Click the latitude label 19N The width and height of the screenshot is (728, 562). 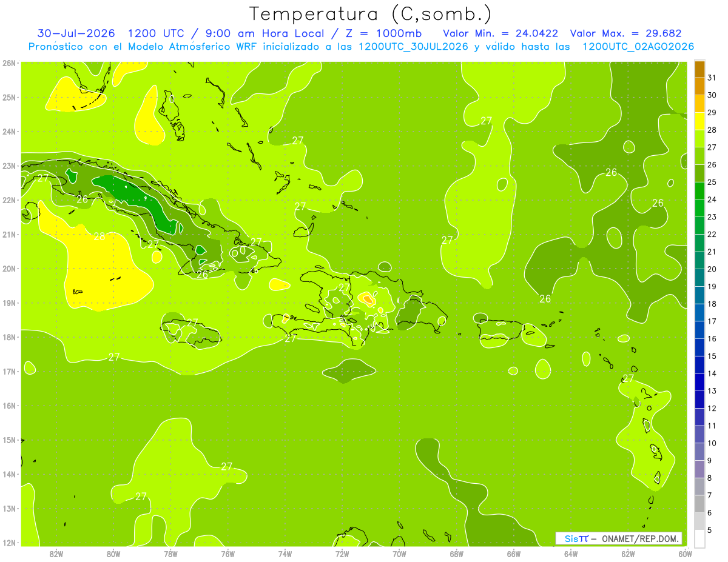point(9,303)
